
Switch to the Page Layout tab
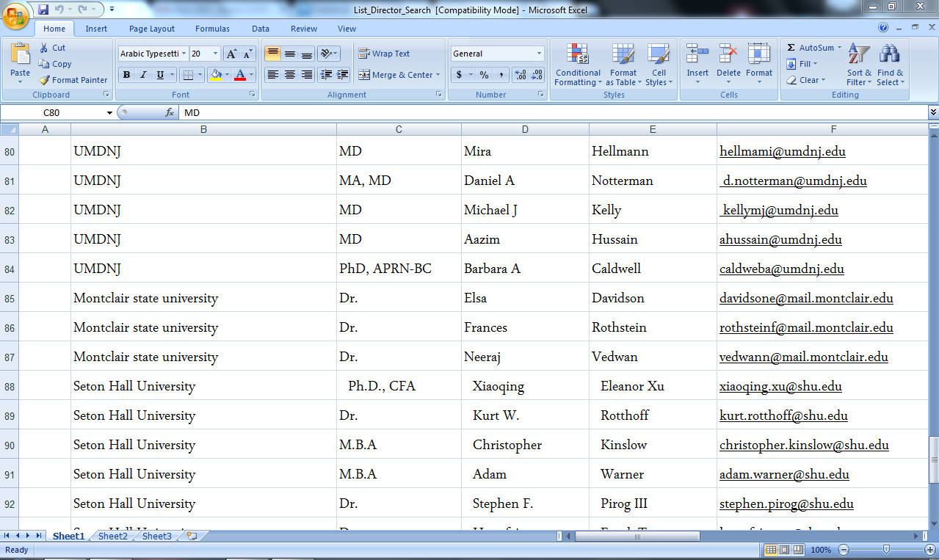(x=152, y=29)
